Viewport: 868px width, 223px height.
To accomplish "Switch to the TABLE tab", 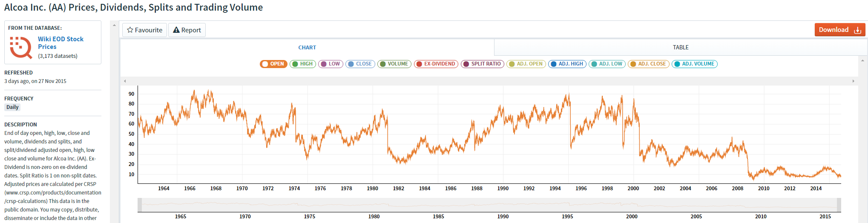I will (681, 47).
